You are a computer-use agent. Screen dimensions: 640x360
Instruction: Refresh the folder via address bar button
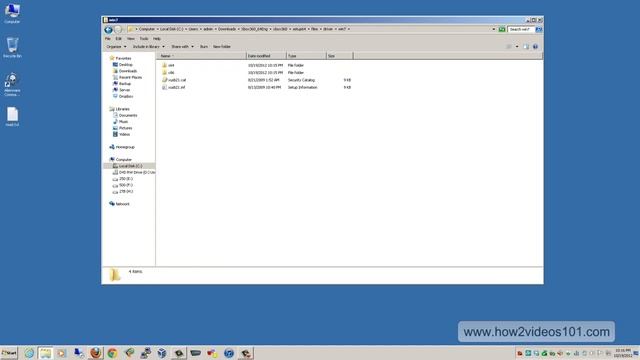click(502, 29)
